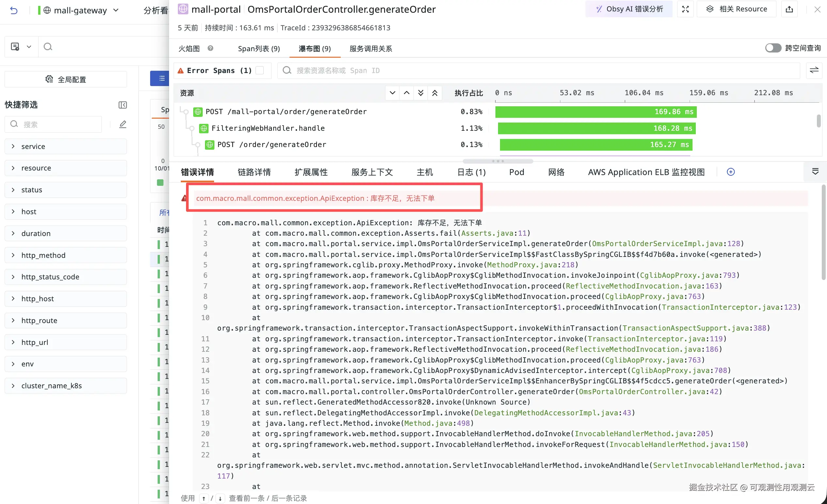
Task: Open the 日志 (1) tab
Action: pyautogui.click(x=471, y=172)
